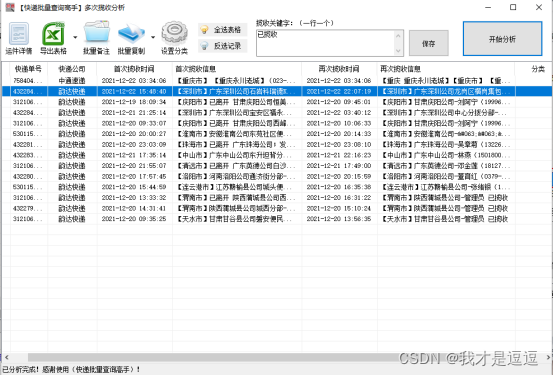Click the re-pickup time 2021-12-20 16:35:38
Viewport: 554px width, 376px height.
(339, 187)
